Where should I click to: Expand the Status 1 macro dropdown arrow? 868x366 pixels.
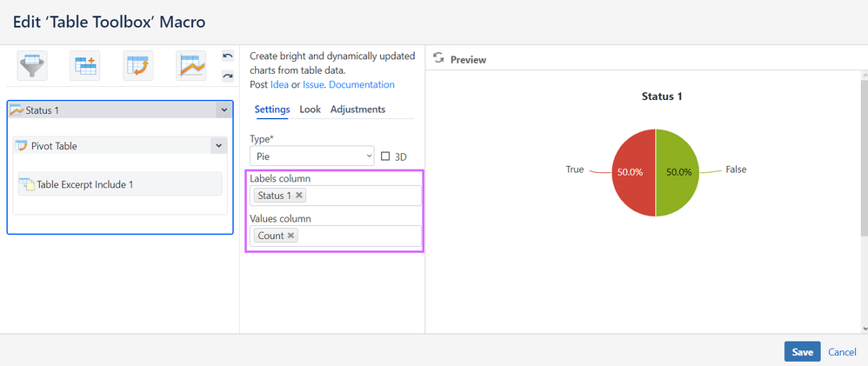coord(224,110)
